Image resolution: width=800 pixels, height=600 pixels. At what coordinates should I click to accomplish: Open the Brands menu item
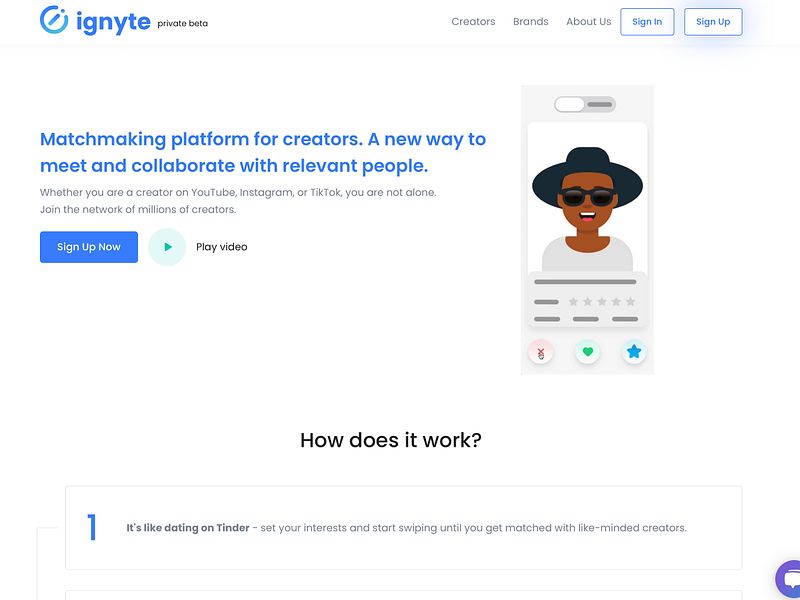pyautogui.click(x=531, y=22)
